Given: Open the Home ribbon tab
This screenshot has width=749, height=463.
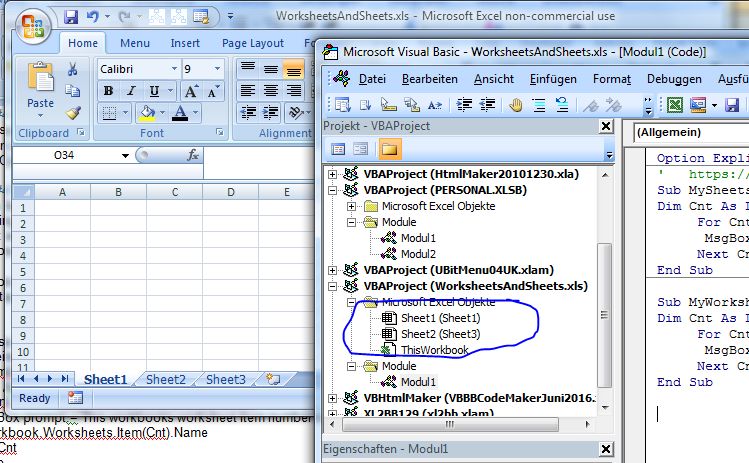Looking at the screenshot, I should pyautogui.click(x=83, y=43).
